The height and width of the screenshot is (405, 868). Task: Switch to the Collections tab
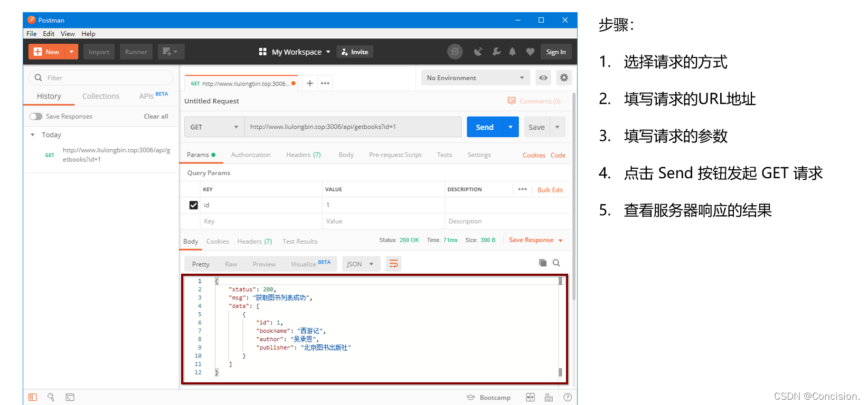pyautogui.click(x=101, y=96)
